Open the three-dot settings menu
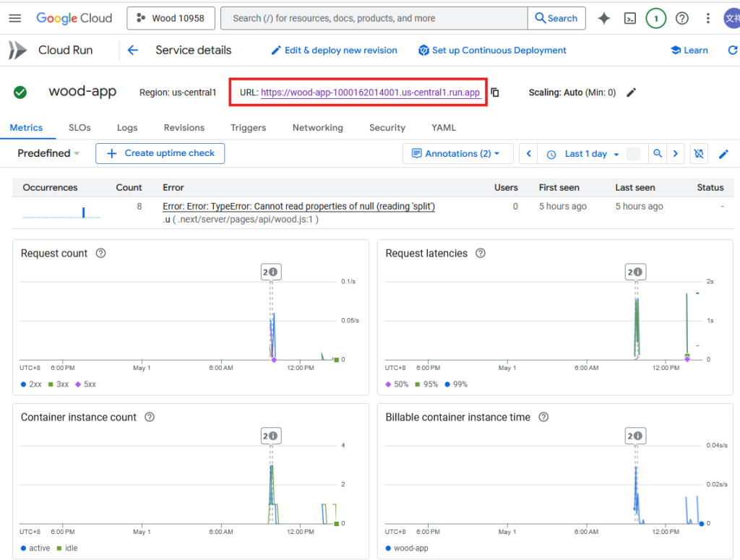Viewport: 740px width, 560px height. [x=707, y=18]
